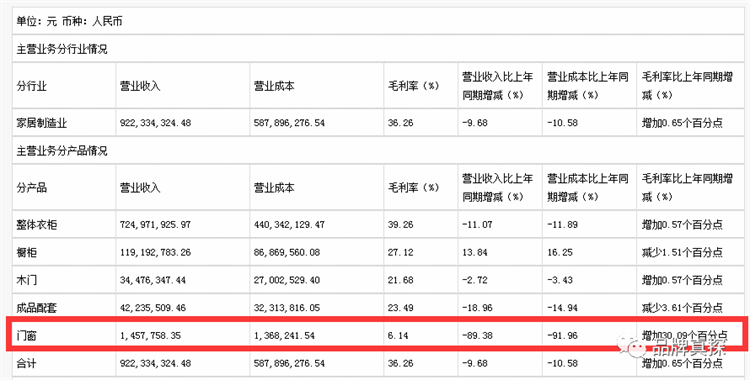Click the -91.96 cell for 门窗
Image resolution: width=750 pixels, height=380 pixels.
pyautogui.click(x=562, y=336)
